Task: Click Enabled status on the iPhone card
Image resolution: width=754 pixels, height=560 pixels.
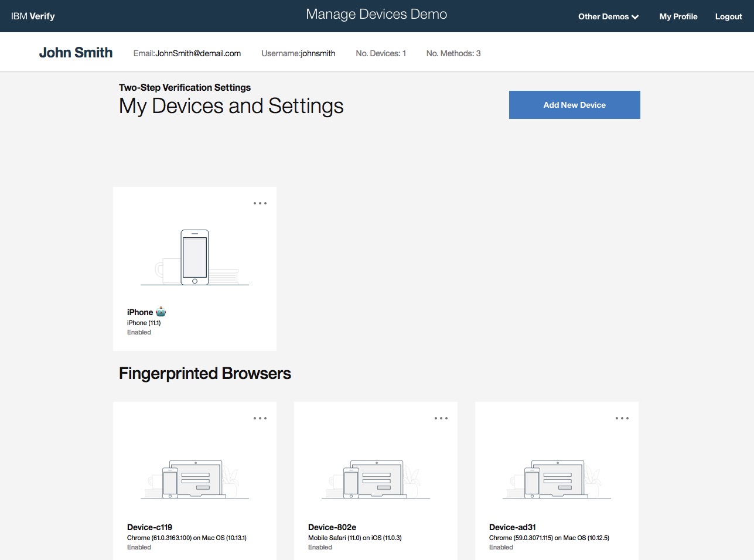Action: 139,332
